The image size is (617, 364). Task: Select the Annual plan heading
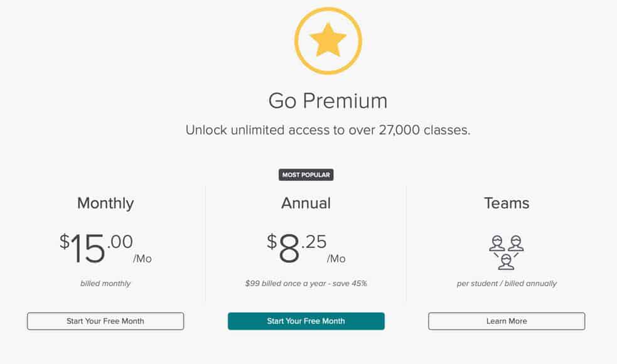click(x=306, y=203)
